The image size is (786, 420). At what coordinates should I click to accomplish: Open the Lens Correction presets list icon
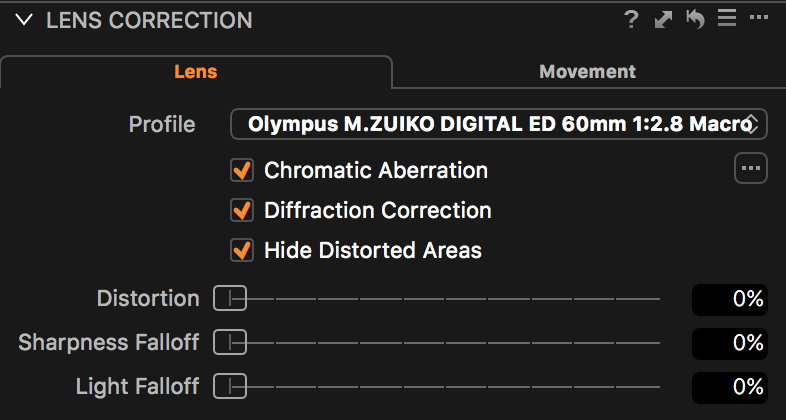click(x=727, y=20)
